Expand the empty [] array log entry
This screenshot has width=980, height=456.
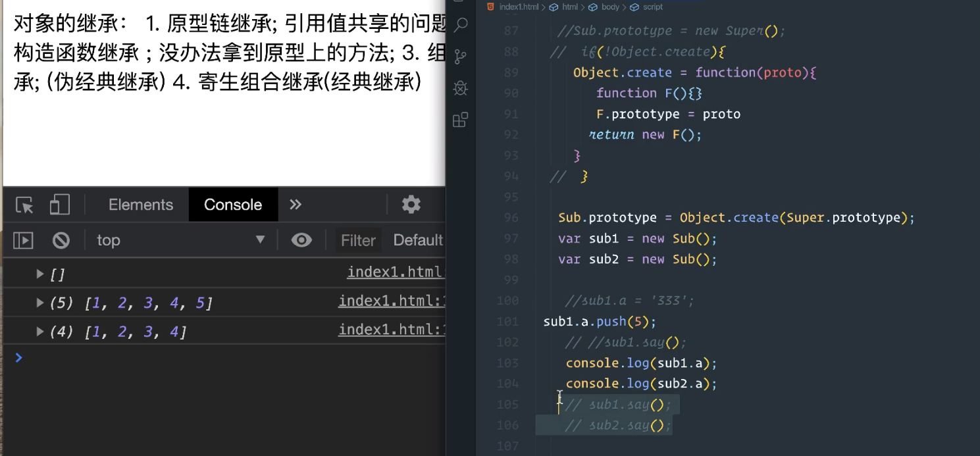coord(41,274)
